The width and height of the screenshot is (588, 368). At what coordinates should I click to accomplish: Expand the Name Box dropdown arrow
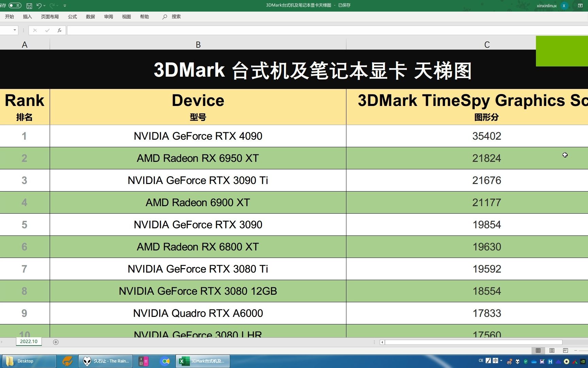pos(15,30)
